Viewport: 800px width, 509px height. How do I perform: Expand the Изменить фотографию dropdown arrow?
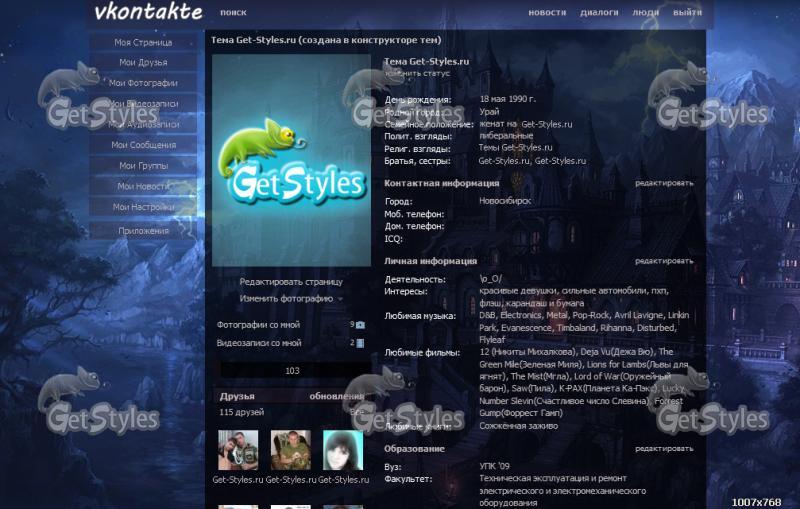(340, 299)
